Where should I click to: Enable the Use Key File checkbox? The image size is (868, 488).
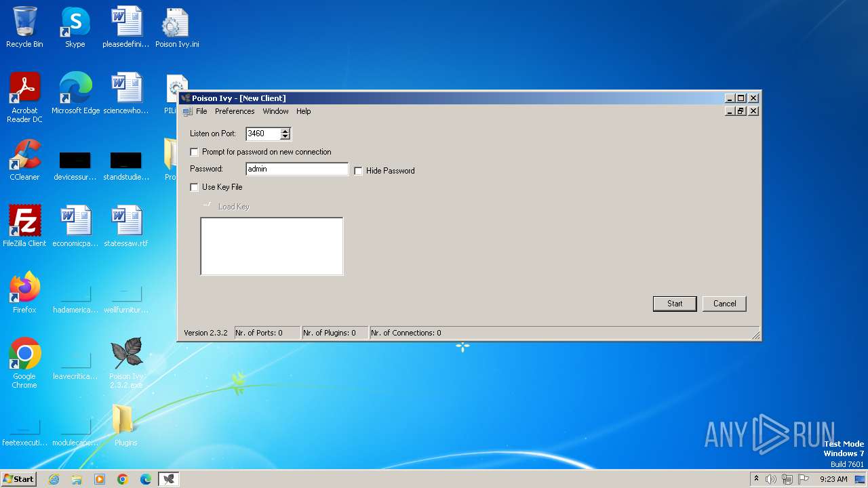coord(195,187)
